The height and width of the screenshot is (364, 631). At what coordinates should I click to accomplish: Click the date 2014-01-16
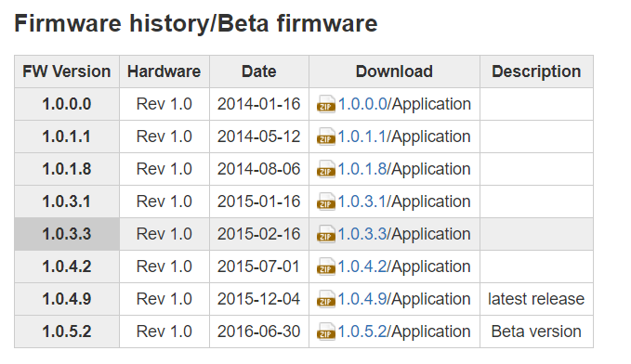coord(258,104)
